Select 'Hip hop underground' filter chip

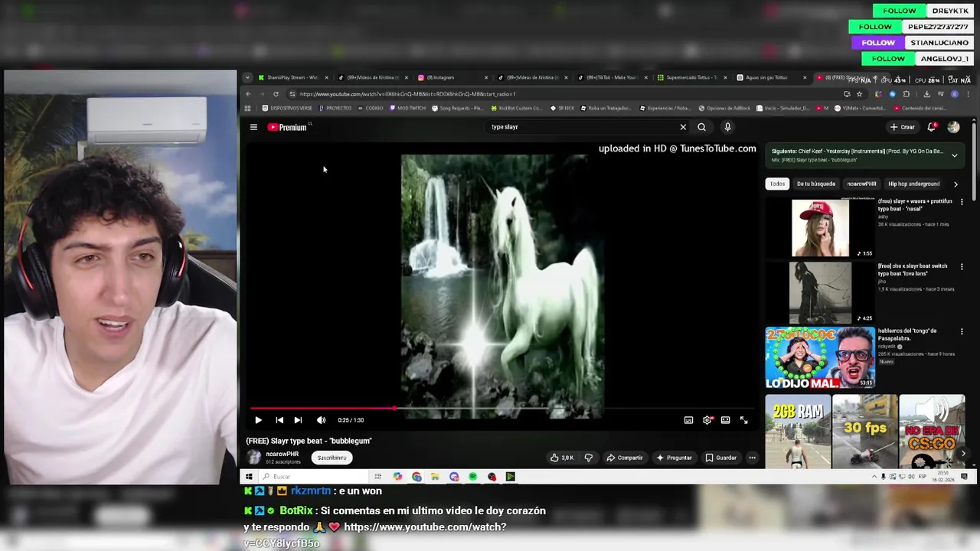click(x=913, y=184)
